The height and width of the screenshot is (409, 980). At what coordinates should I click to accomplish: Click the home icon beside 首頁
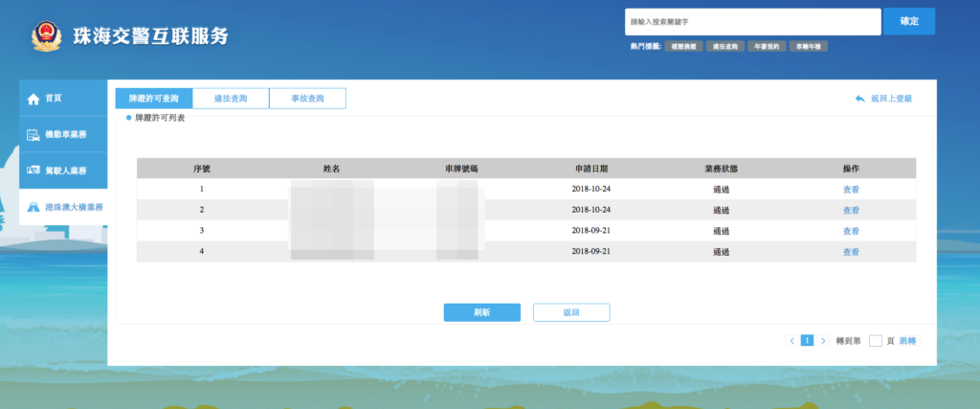[33, 99]
